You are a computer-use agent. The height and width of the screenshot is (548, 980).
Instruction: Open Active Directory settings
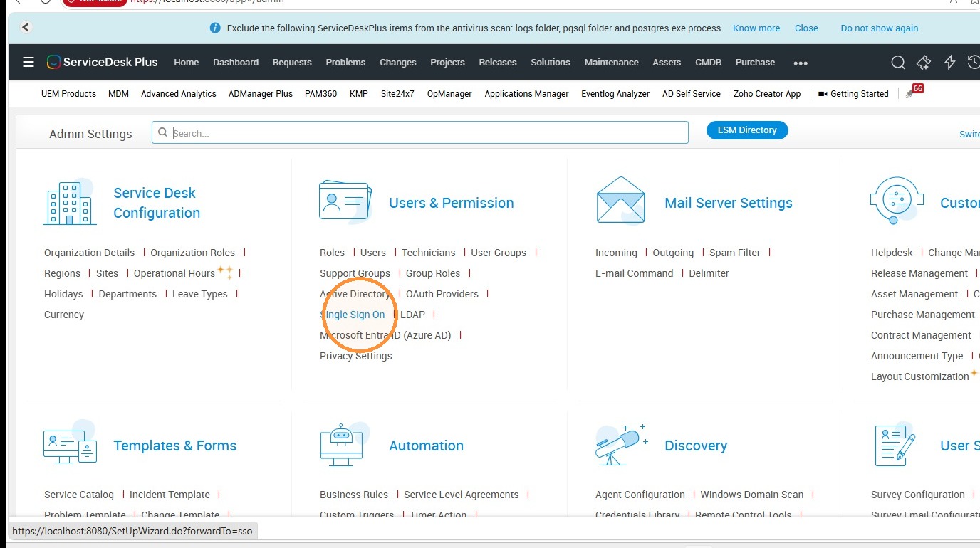(x=355, y=294)
